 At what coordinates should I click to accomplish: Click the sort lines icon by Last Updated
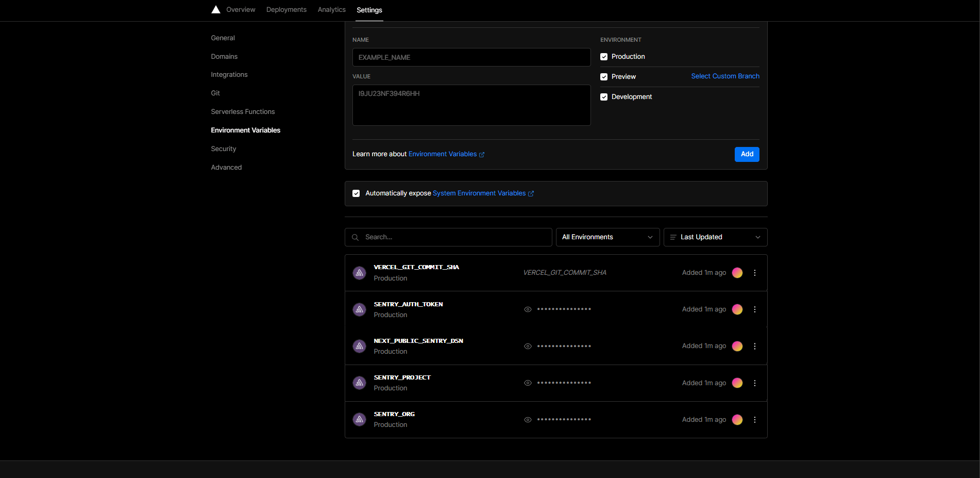coord(673,237)
